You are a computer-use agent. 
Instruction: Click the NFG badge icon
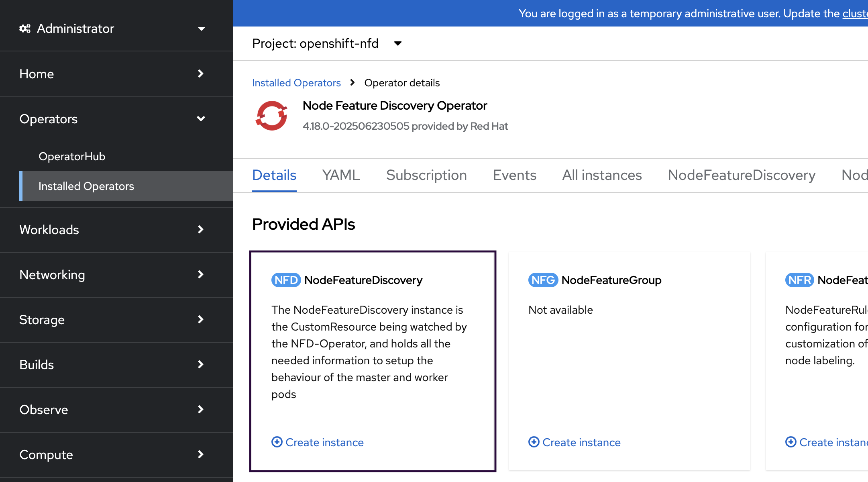tap(543, 280)
